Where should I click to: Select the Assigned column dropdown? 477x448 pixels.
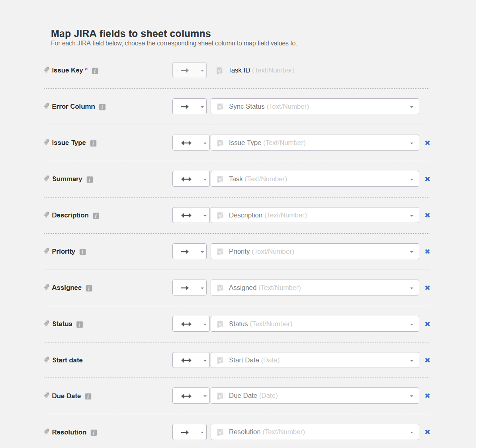click(315, 288)
